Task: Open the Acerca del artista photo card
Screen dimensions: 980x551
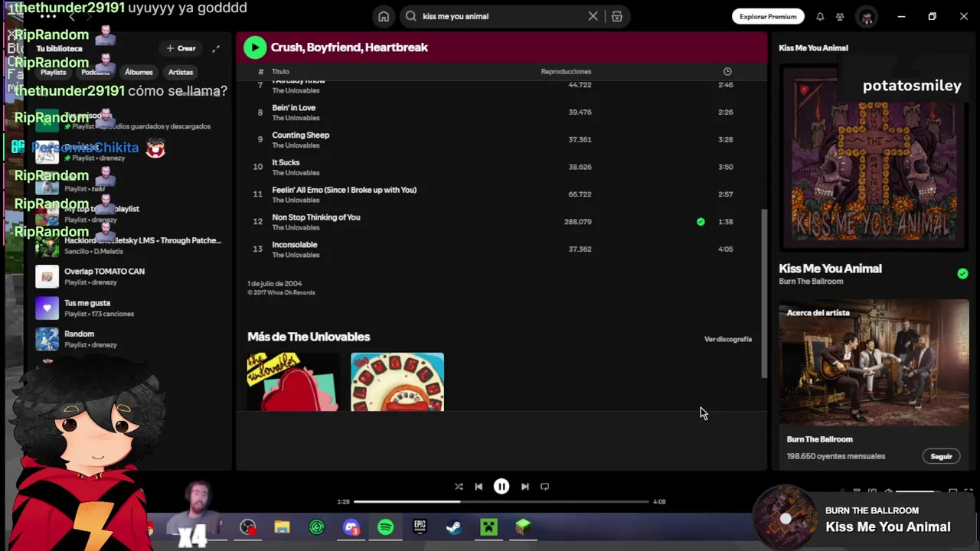Action: [874, 363]
